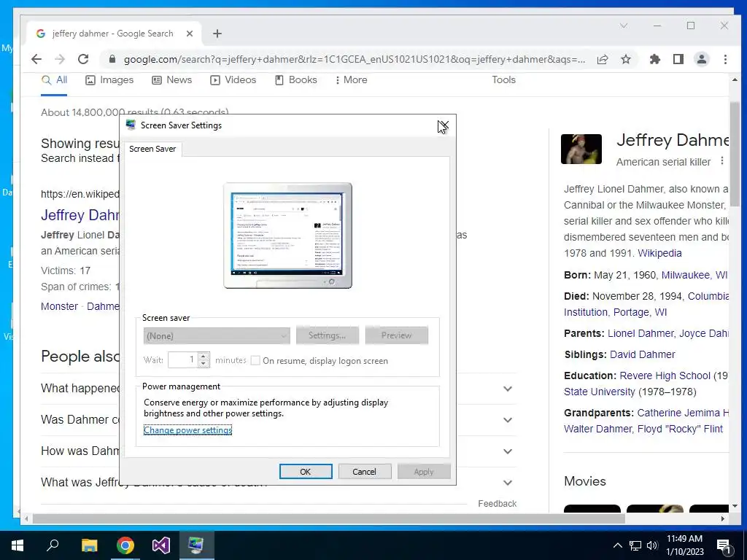Reload the Google search page
The image size is (747, 560).
coord(83,59)
